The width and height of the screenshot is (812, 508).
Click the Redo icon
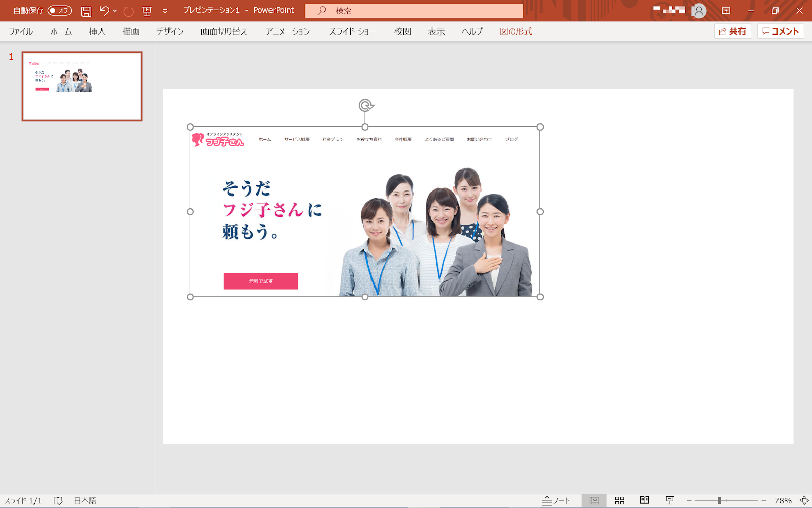click(128, 11)
